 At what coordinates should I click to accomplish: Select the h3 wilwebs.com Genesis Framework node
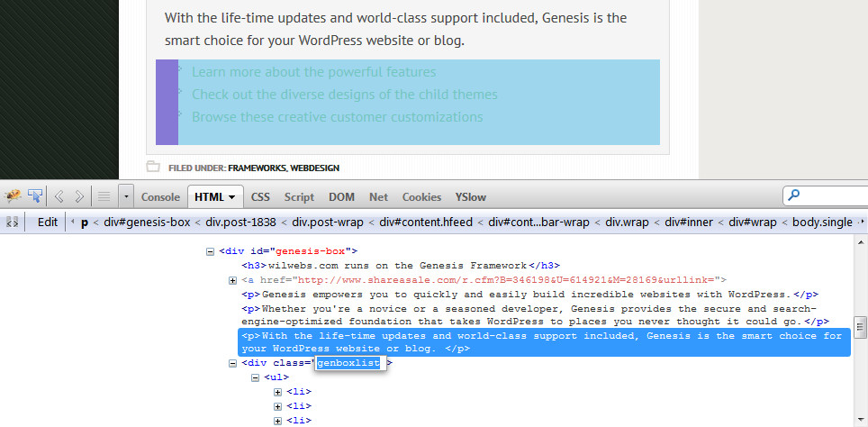[401, 265]
